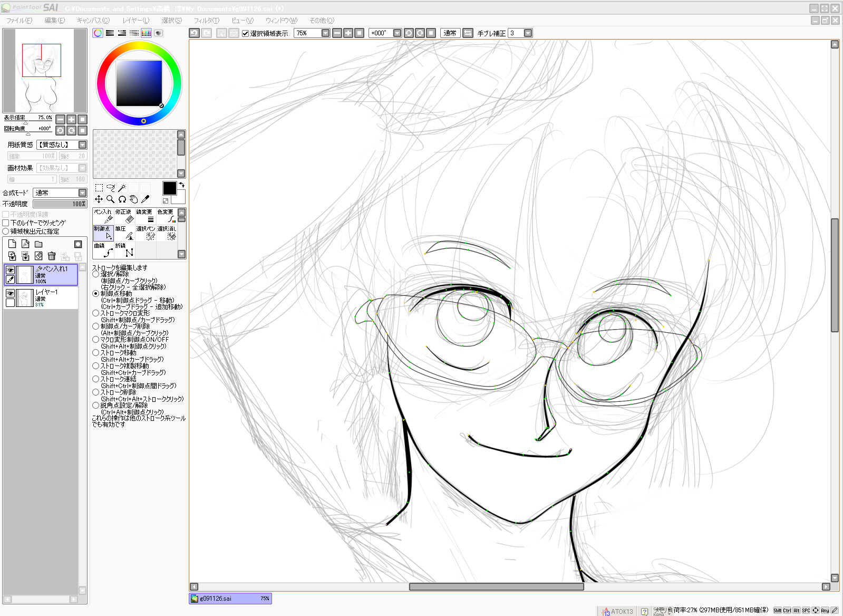Select the hand pan tool

[133, 199]
